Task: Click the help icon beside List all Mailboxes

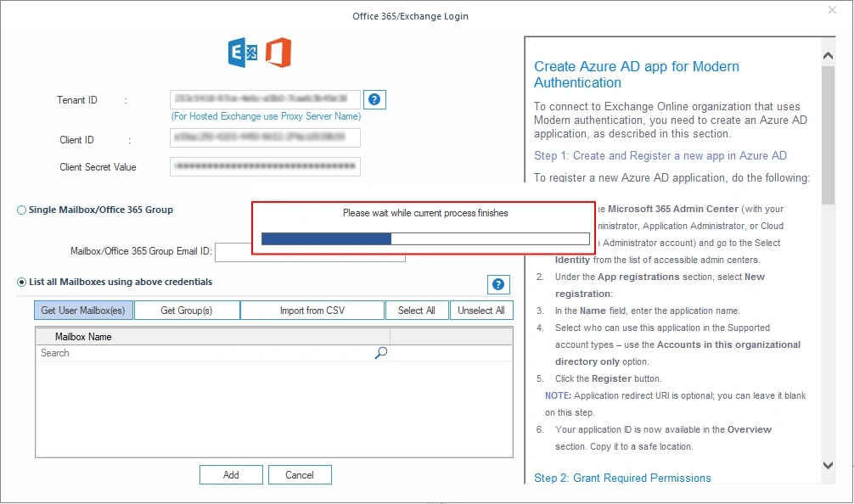Action: (498, 285)
